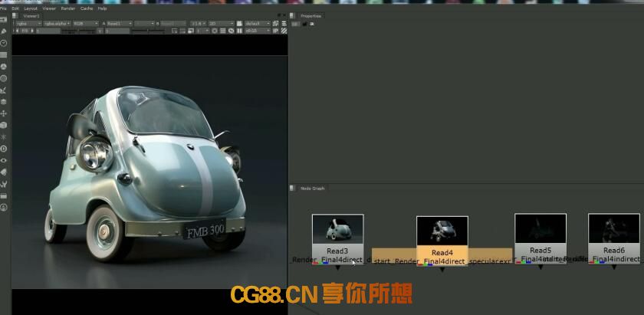
Task: Open the Render menu
Action: click(x=67, y=8)
